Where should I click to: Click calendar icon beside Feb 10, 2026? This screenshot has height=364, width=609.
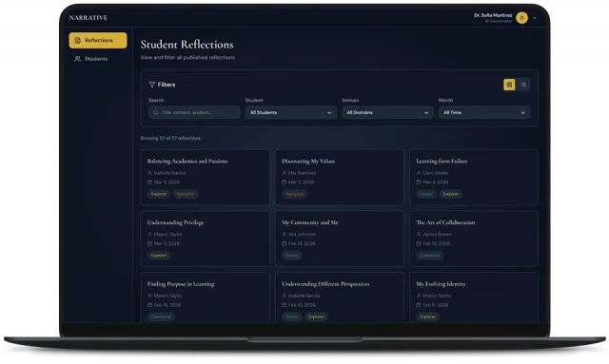pos(284,305)
